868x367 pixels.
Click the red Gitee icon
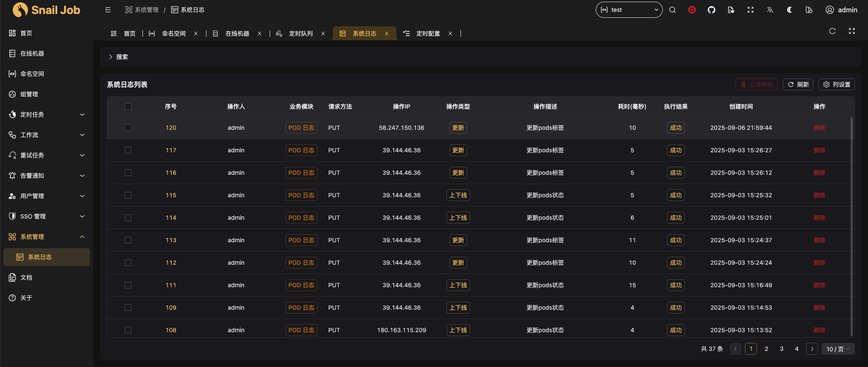pos(692,10)
